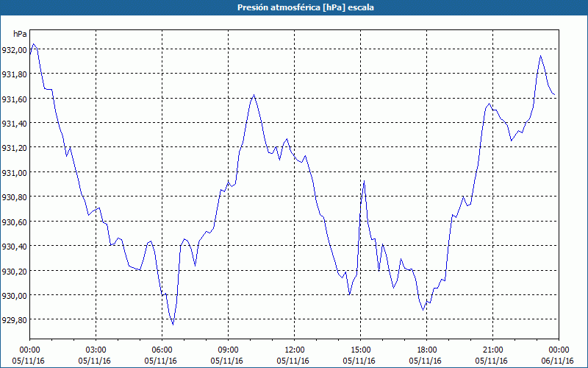Click the 931,20 y-axis label
The image size is (588, 368).
click(14, 149)
